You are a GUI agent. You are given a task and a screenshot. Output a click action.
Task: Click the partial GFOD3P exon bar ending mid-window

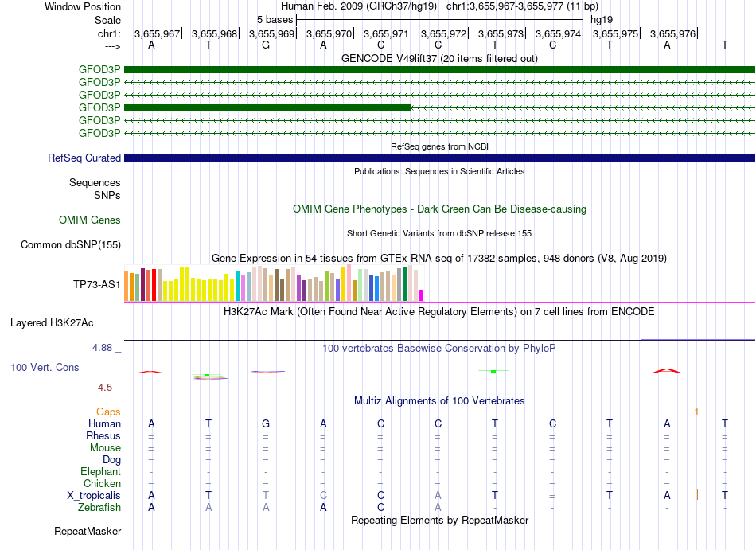[x=267, y=107]
